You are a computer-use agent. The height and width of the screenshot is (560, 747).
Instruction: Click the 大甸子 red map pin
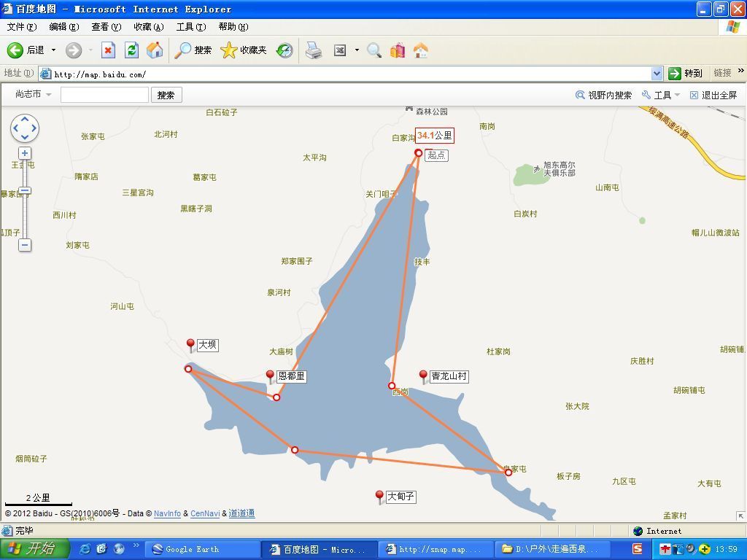tap(379, 497)
